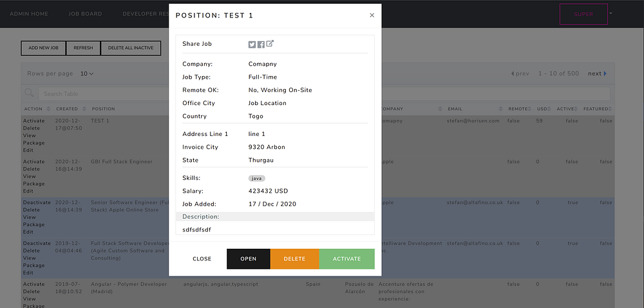This screenshot has width=644, height=308.
Task: Expand the Rows per page dropdown
Action: click(x=87, y=73)
